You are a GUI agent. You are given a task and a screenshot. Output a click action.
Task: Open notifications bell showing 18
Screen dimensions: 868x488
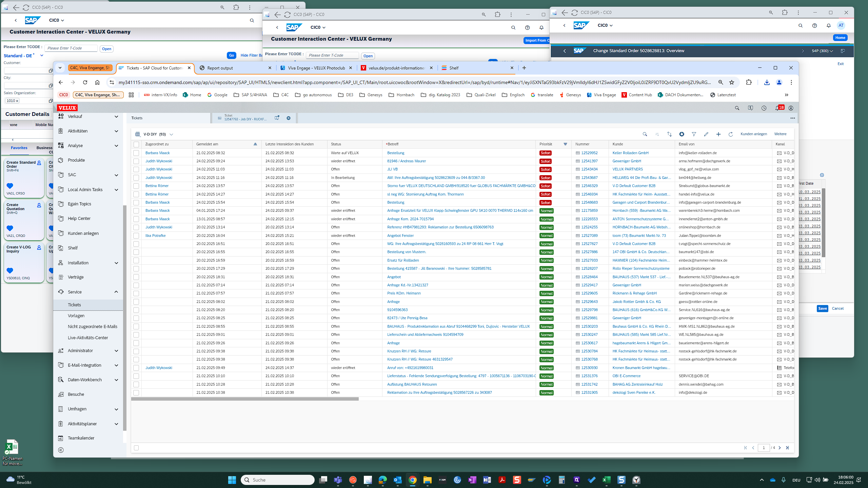[779, 108]
